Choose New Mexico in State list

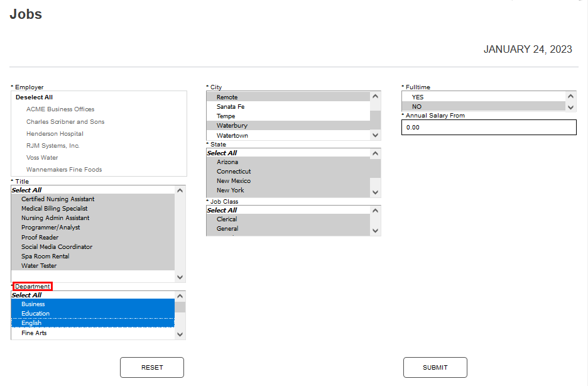coord(234,181)
